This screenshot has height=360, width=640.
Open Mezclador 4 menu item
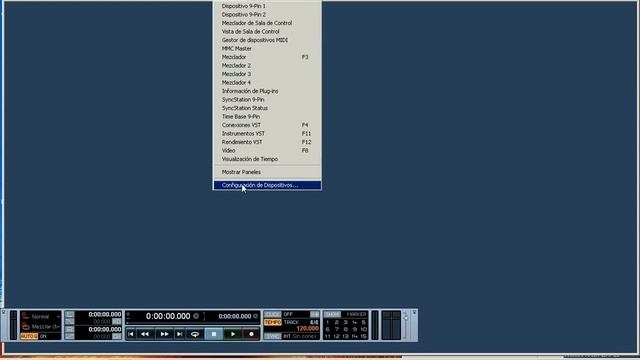click(267, 82)
